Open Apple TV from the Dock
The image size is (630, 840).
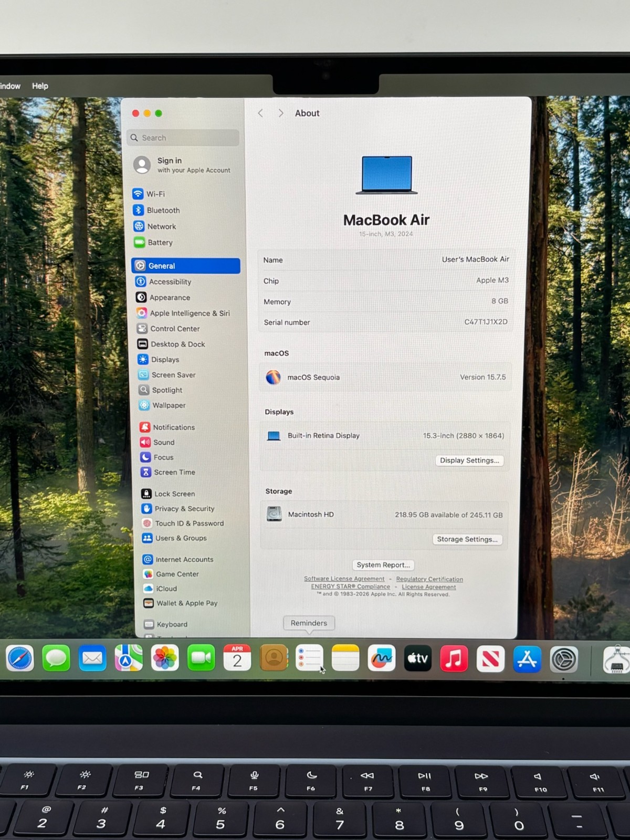coord(418,658)
